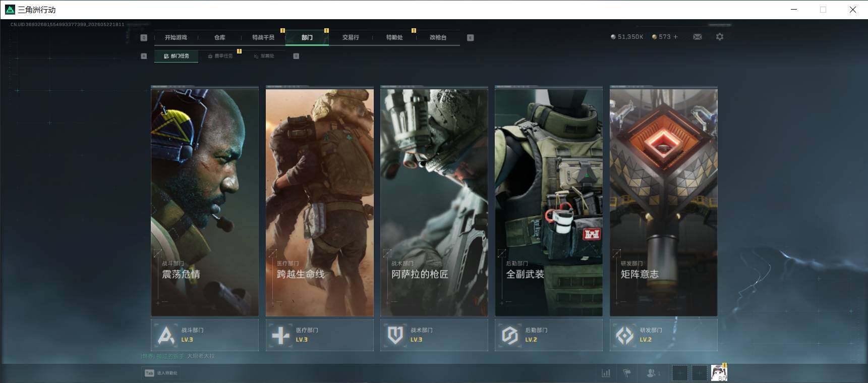Click the 后勤部门 LV.2 department button
The width and height of the screenshot is (868, 383).
(549, 335)
